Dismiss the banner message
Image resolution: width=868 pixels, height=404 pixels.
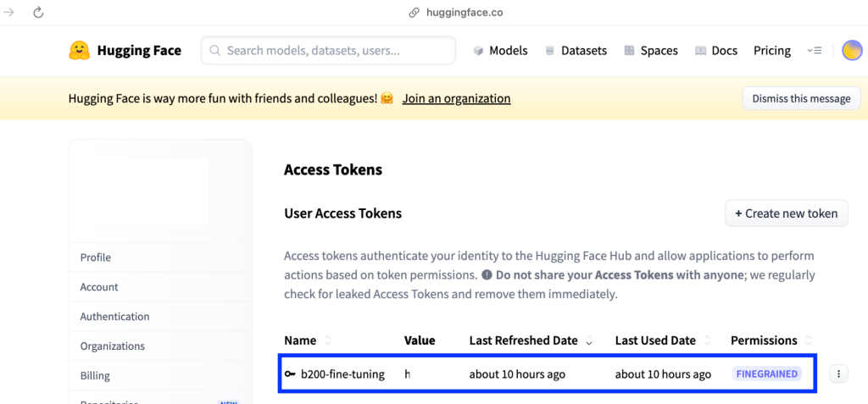coord(801,98)
